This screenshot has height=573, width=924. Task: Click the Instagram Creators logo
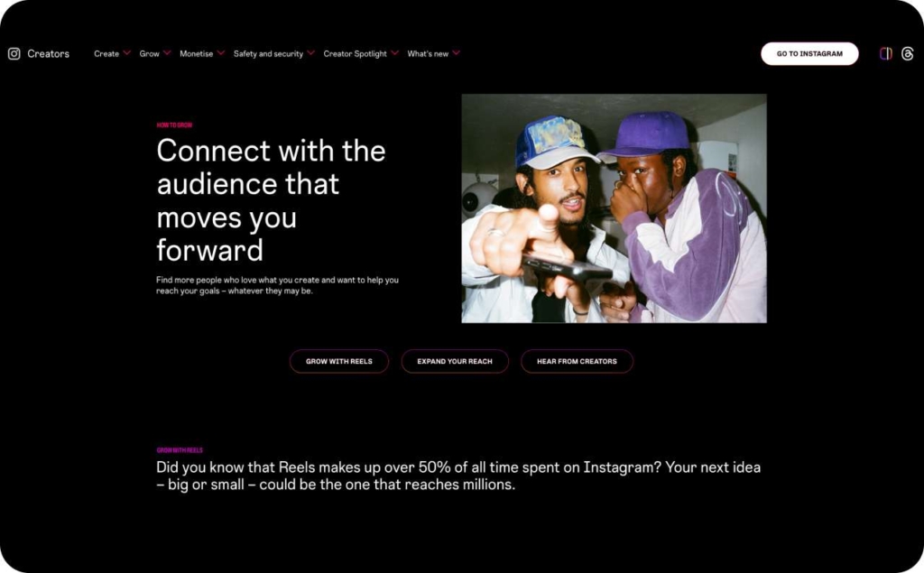[38, 53]
